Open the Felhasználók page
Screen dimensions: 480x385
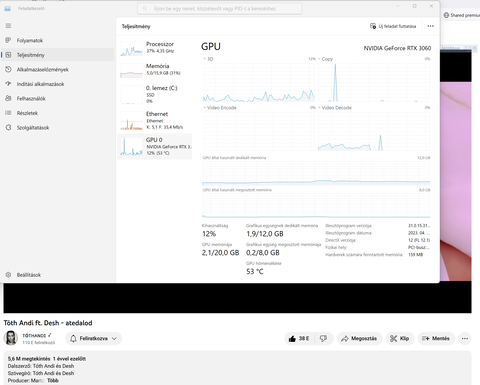[57, 98]
